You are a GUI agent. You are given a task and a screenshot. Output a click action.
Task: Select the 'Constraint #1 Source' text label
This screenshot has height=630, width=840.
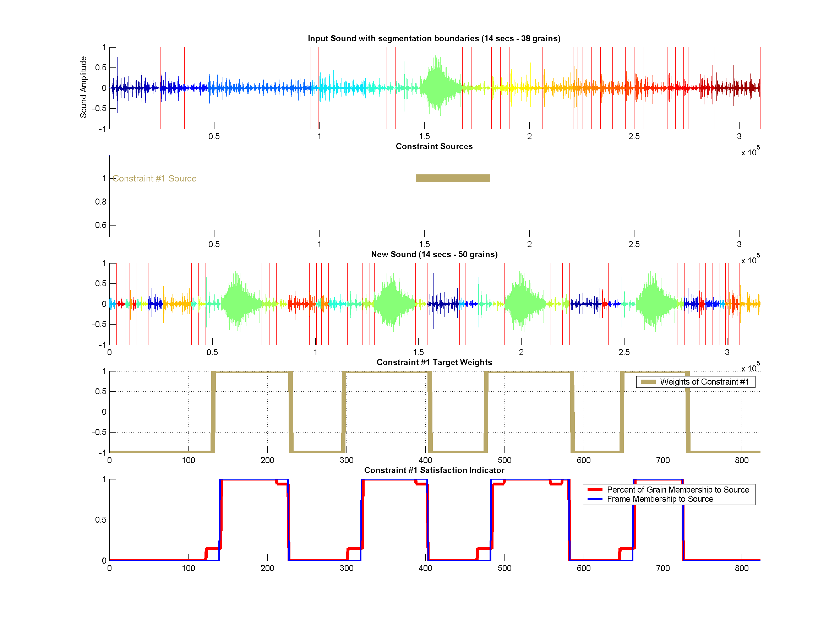154,179
